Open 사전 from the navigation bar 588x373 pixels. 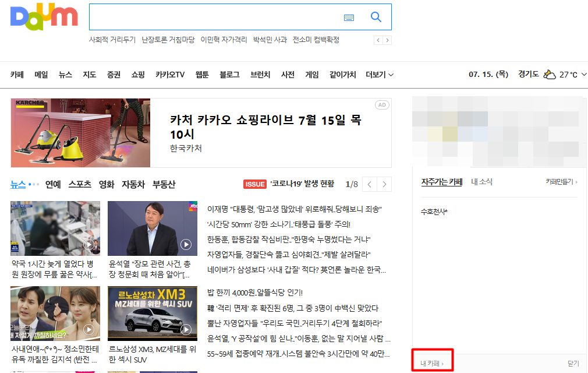point(288,75)
